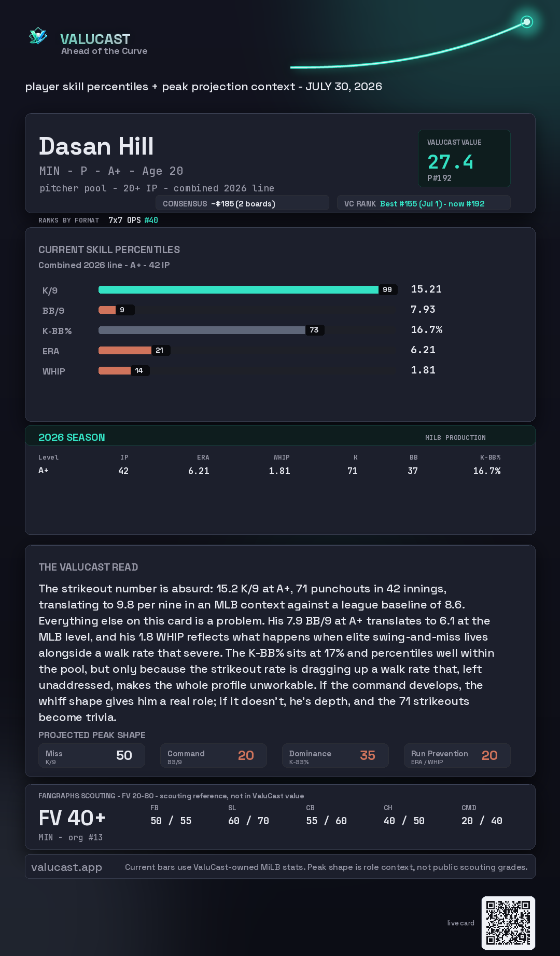Select the Miss K/9 peak chip

(x=92, y=756)
